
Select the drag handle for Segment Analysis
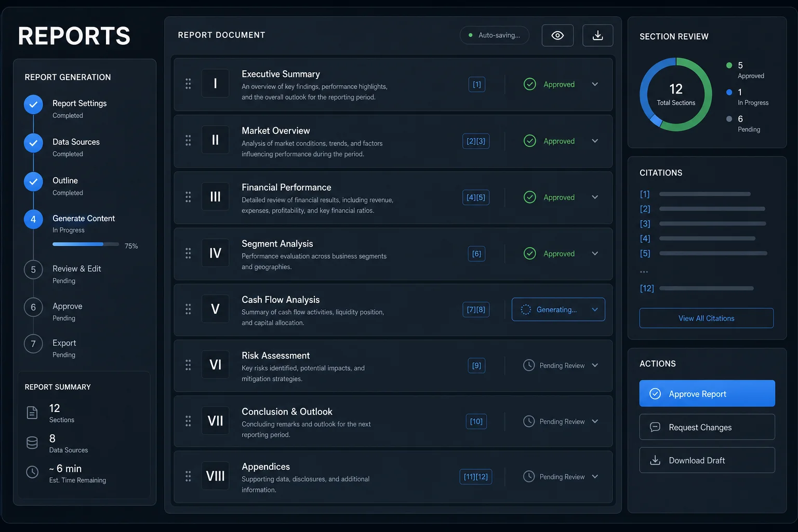[188, 253]
